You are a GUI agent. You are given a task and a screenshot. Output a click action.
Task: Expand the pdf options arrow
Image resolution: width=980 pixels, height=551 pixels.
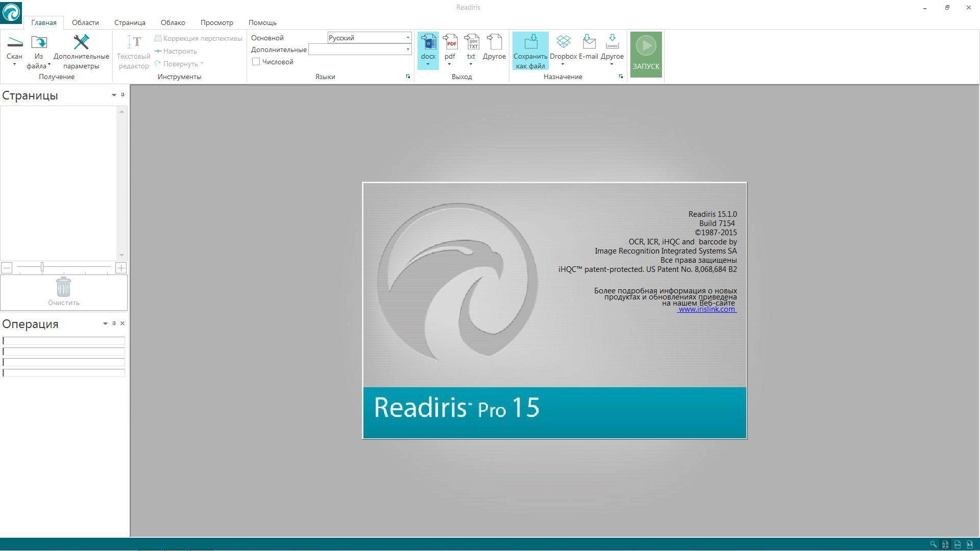(x=449, y=64)
